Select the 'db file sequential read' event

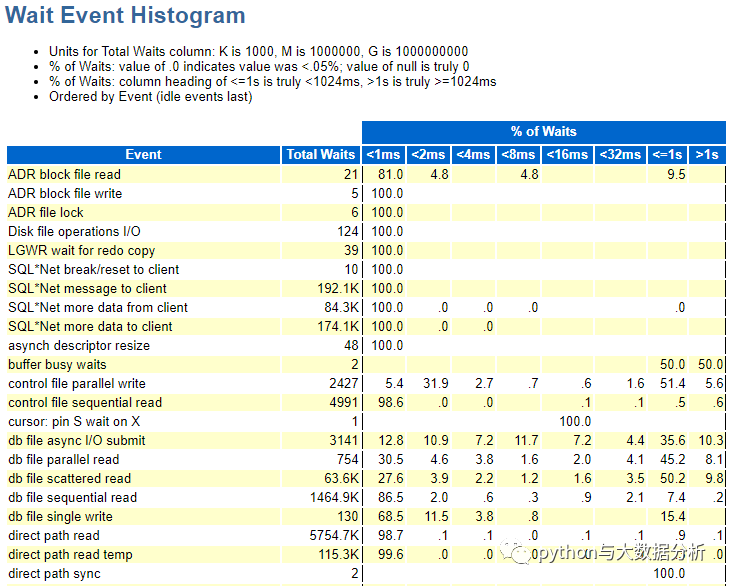point(72,498)
